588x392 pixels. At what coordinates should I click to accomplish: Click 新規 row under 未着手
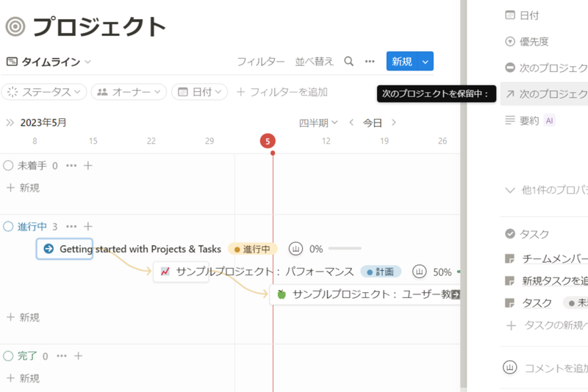click(24, 188)
